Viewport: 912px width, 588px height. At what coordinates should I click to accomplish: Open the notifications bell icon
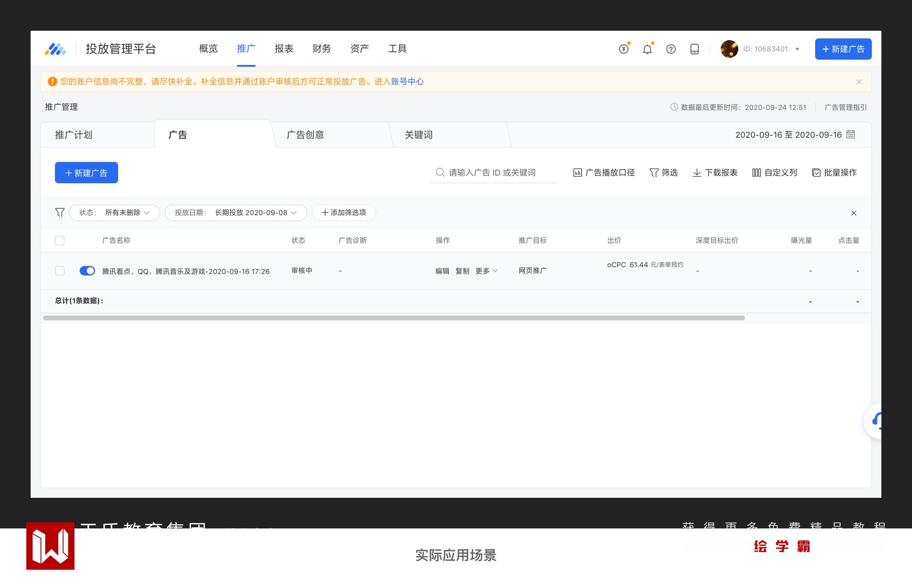pyautogui.click(x=647, y=49)
